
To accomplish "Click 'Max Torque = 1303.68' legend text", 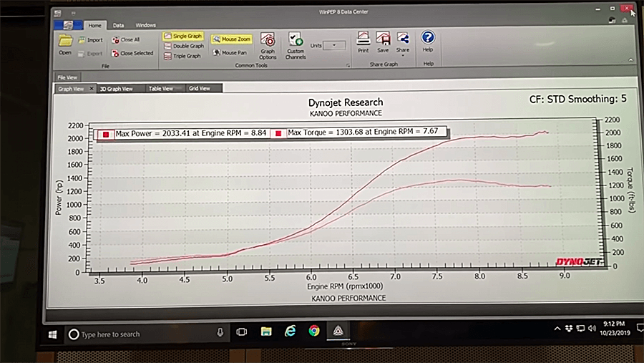I will click(363, 132).
